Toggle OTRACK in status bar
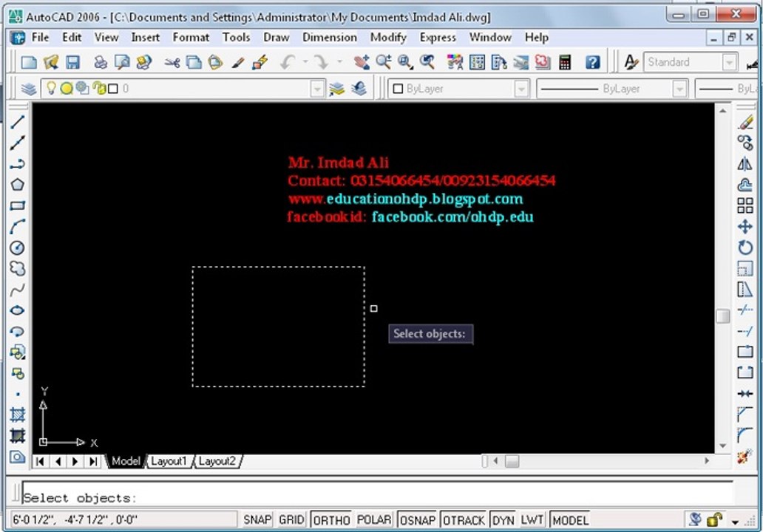The image size is (763, 532). click(x=464, y=520)
